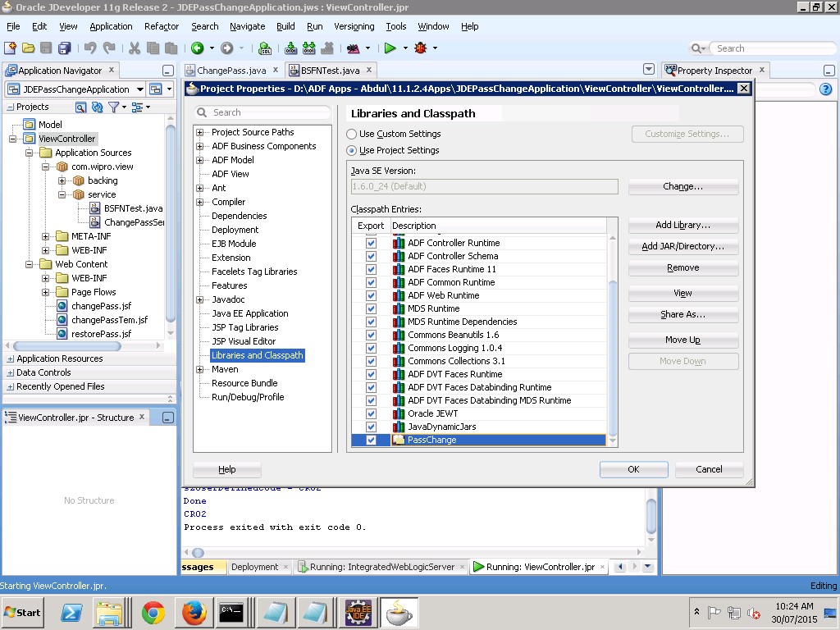Expand the Project Source Paths node

[x=199, y=132]
